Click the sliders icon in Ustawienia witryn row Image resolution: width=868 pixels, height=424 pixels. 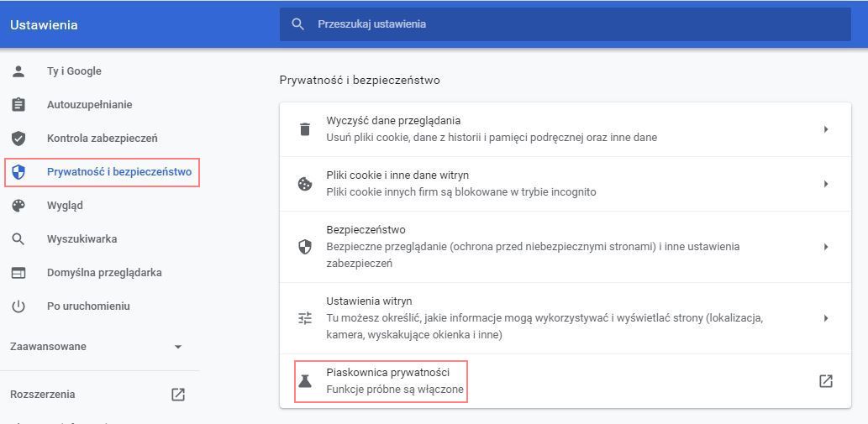(x=305, y=318)
